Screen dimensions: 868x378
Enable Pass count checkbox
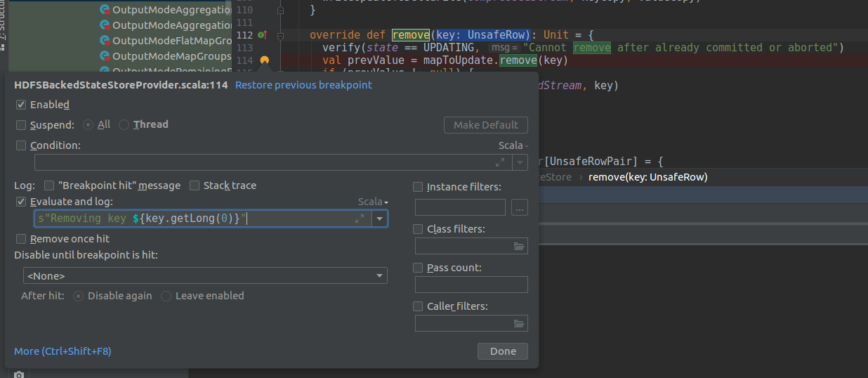(x=418, y=268)
